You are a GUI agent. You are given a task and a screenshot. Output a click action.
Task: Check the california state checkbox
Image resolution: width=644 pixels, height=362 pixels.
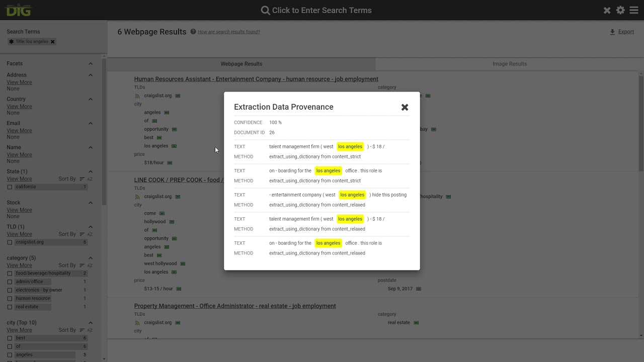click(x=10, y=187)
